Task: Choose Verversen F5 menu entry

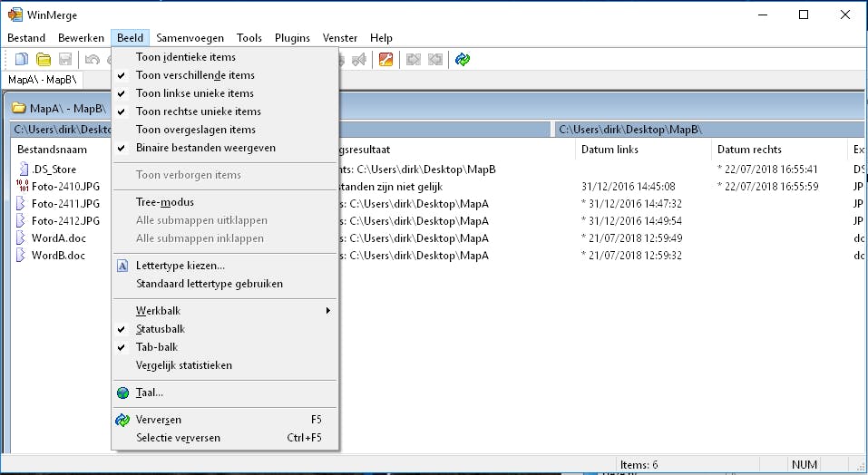Action: pyautogui.click(x=225, y=420)
